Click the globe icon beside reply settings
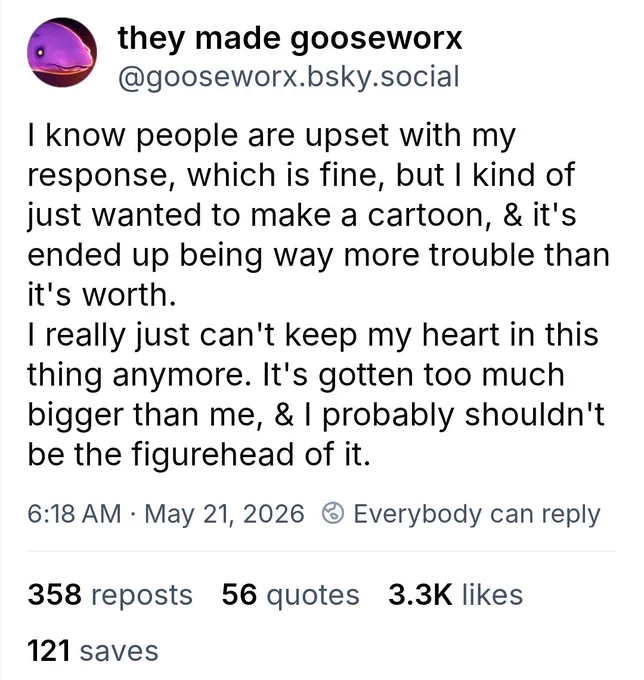This screenshot has height=680, width=644. (x=333, y=514)
